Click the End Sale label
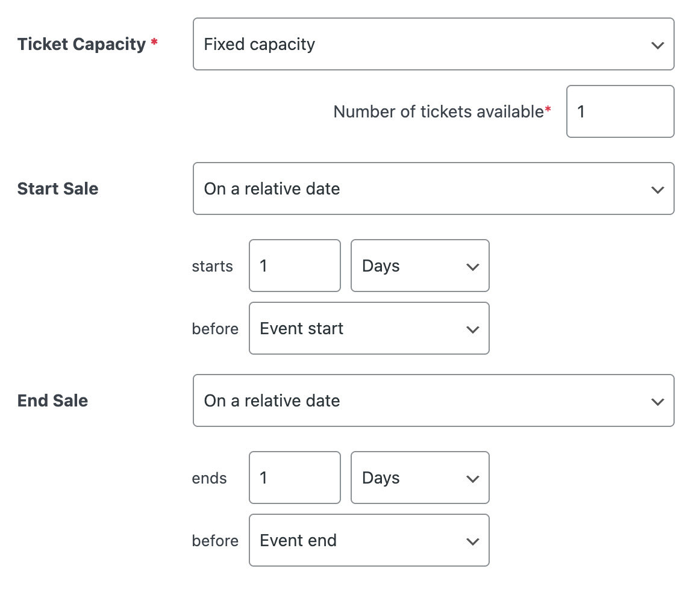 pos(52,401)
